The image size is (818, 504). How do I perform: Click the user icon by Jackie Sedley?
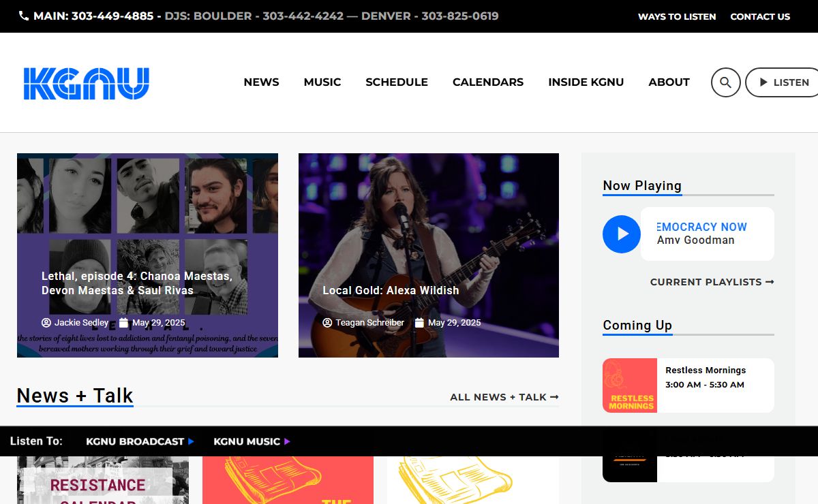pyautogui.click(x=46, y=323)
